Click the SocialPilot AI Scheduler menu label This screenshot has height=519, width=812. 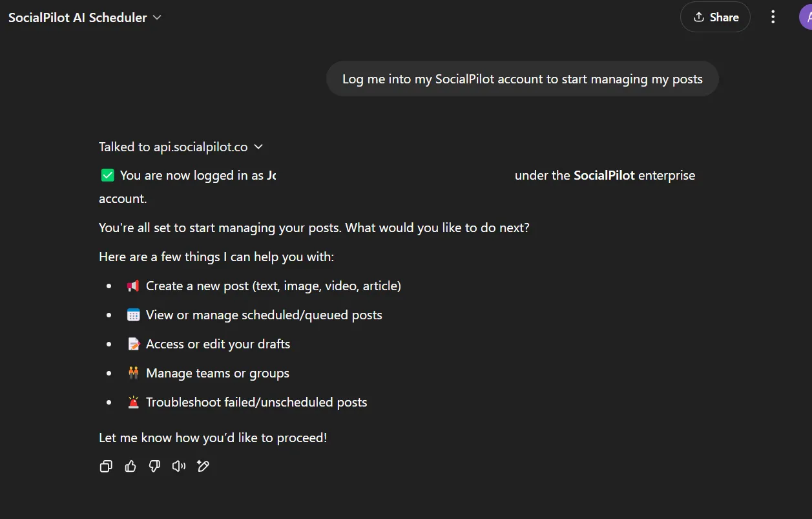pyautogui.click(x=77, y=17)
